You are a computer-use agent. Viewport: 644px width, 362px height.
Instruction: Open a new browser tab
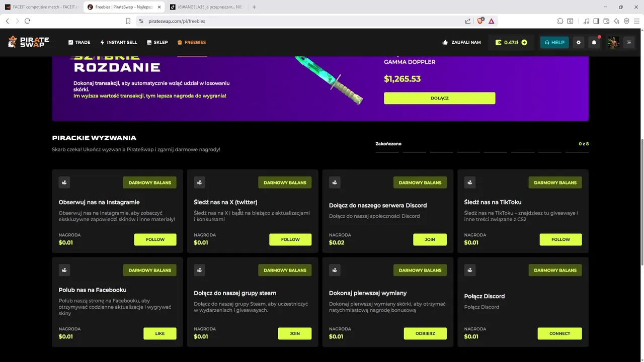tap(254, 7)
